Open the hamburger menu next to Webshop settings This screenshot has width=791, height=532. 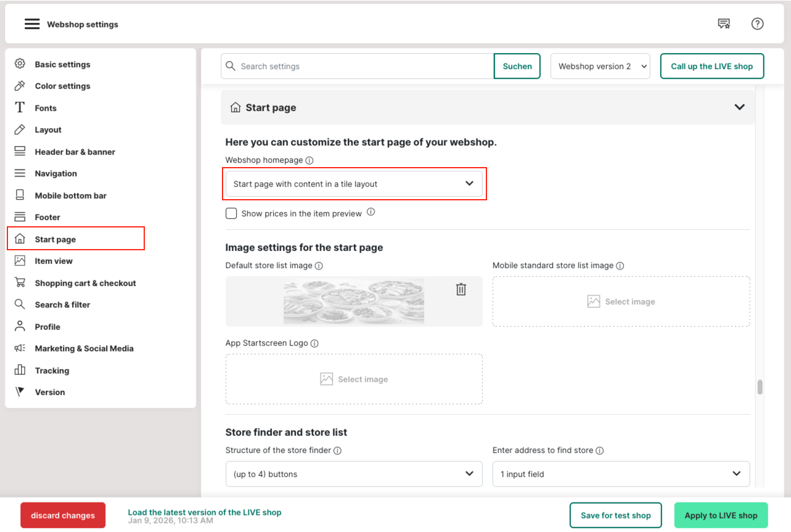[32, 24]
